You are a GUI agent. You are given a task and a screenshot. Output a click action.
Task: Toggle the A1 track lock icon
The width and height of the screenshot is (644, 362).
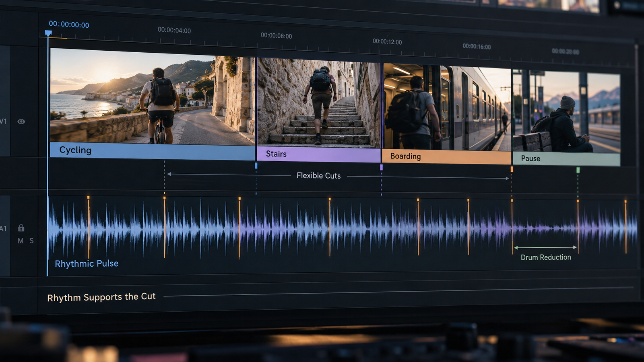coord(21,228)
